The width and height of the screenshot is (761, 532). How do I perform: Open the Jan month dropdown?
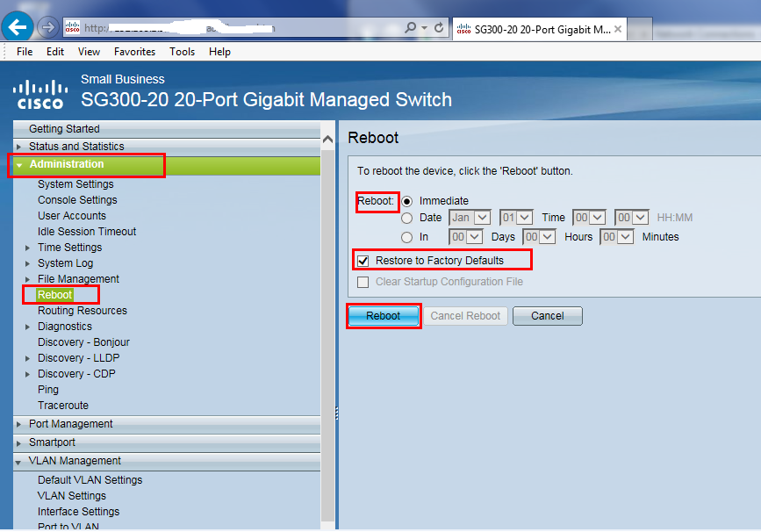click(470, 218)
